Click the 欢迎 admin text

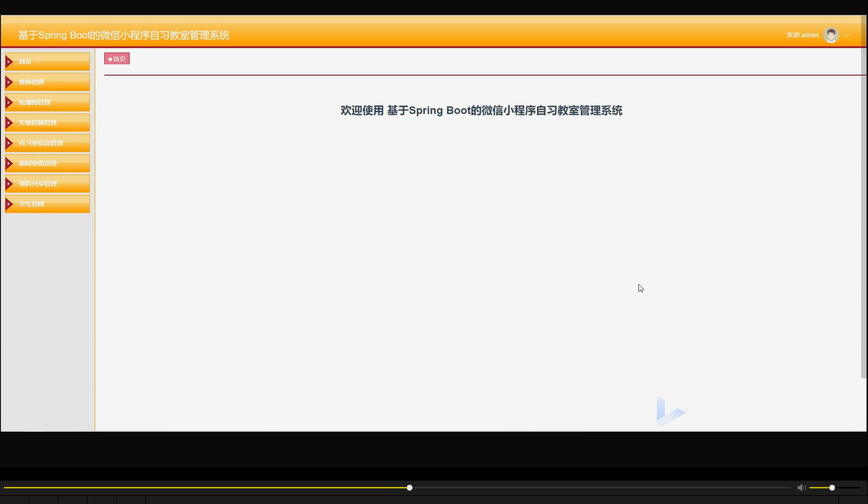pos(802,35)
